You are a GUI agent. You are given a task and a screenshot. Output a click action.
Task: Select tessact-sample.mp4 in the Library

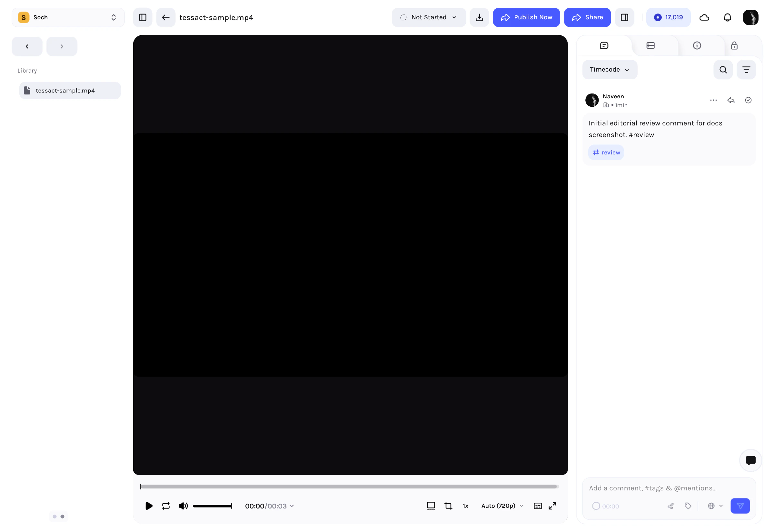click(70, 90)
